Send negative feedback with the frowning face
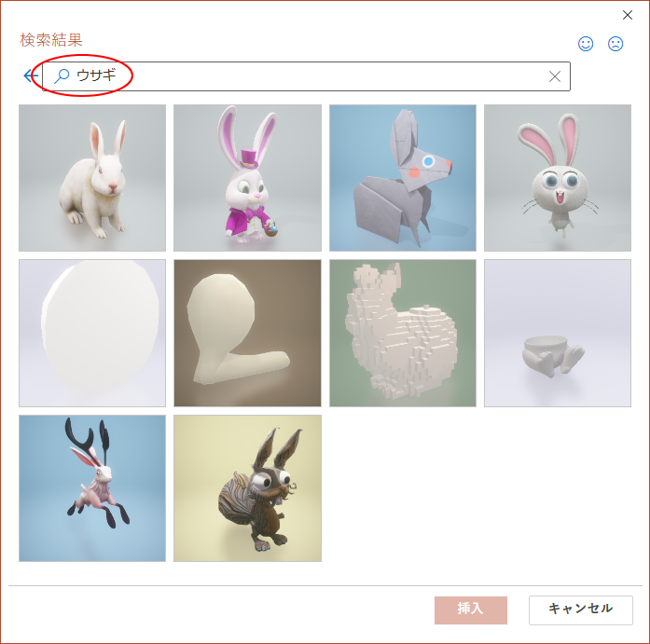Viewport: 650px width, 644px height. (615, 44)
